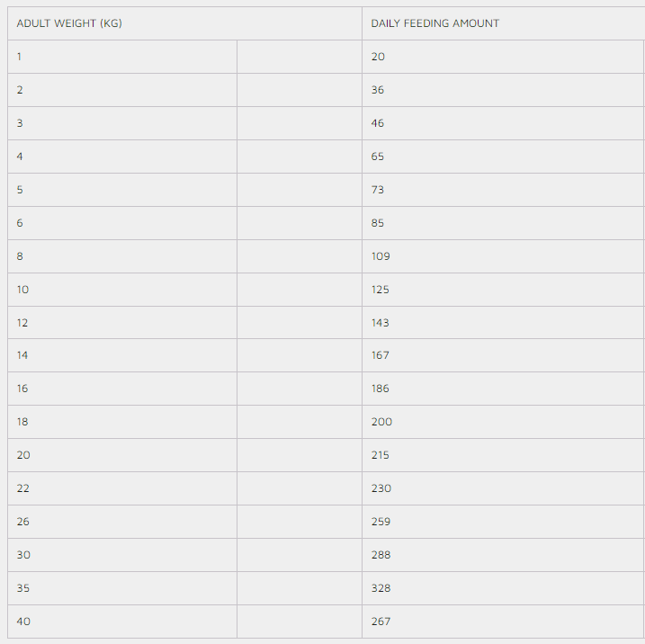645x644 pixels.
Task: Select the feeding amount 85 cell
Action: click(x=378, y=223)
